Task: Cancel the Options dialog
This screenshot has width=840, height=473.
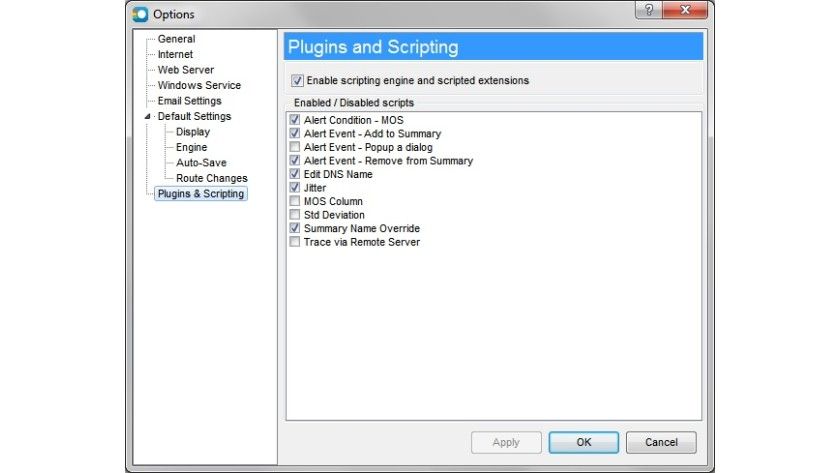Action: point(661,442)
